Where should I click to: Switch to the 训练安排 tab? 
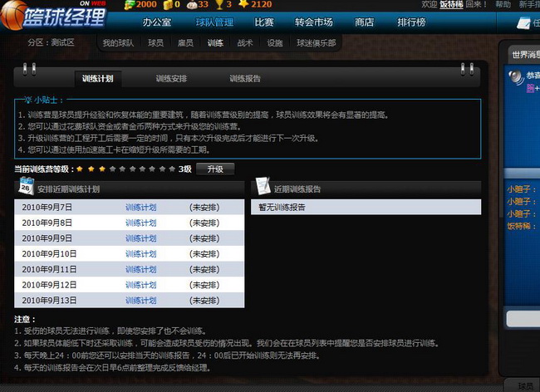171,79
